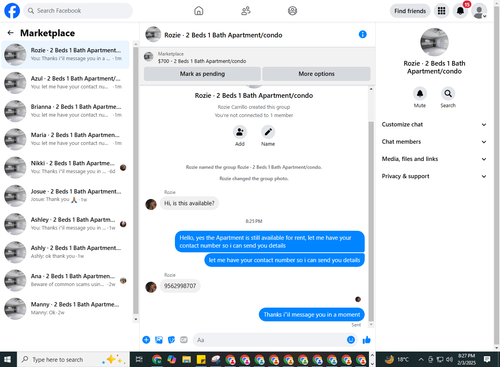This screenshot has width=500, height=367.
Task: Send a thumbs-up like
Action: 367,340
